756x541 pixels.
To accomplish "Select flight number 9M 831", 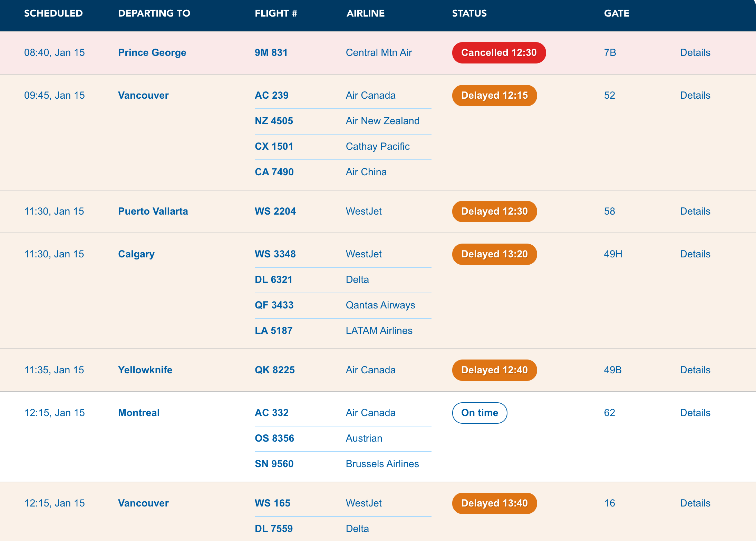I will point(271,52).
